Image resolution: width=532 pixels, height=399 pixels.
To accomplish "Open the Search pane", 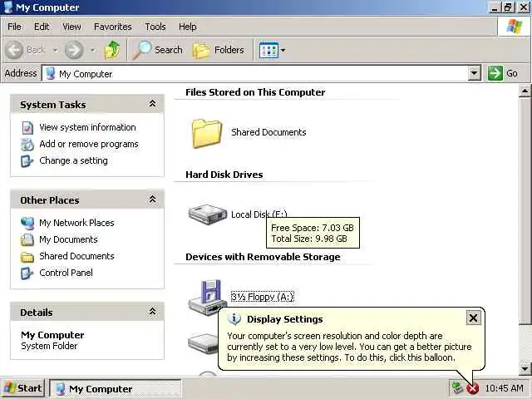I will coord(158,50).
